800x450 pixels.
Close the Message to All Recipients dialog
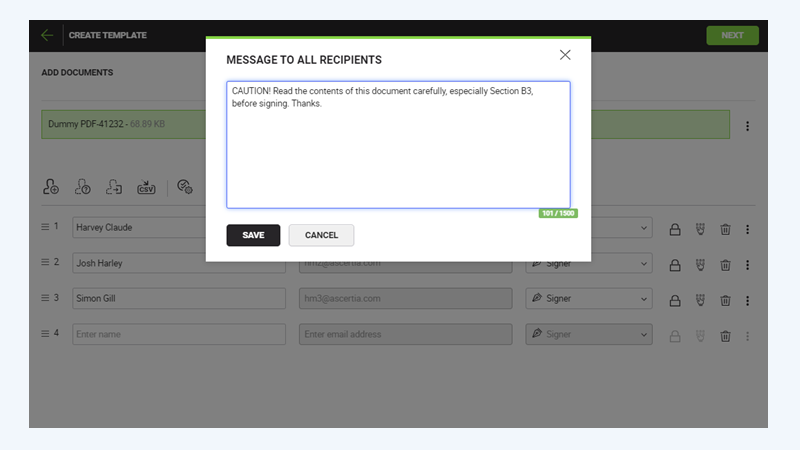tap(565, 55)
